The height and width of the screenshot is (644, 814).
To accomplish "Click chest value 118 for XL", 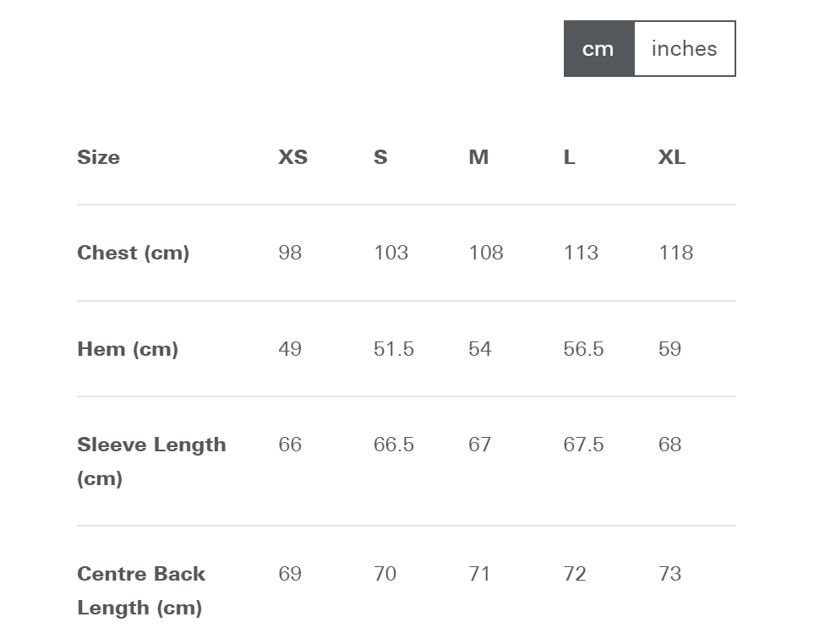I will pyautogui.click(x=676, y=253).
